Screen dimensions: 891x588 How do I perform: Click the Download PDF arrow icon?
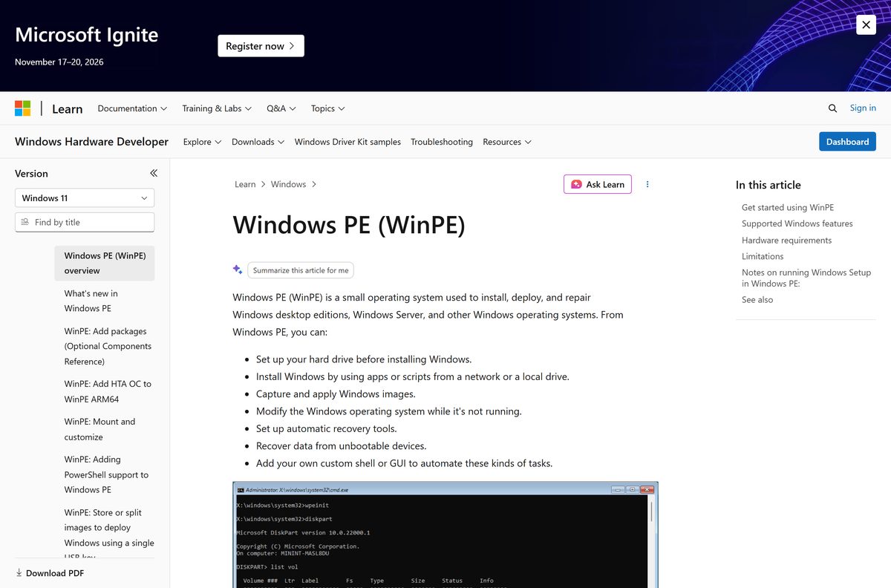coord(19,573)
